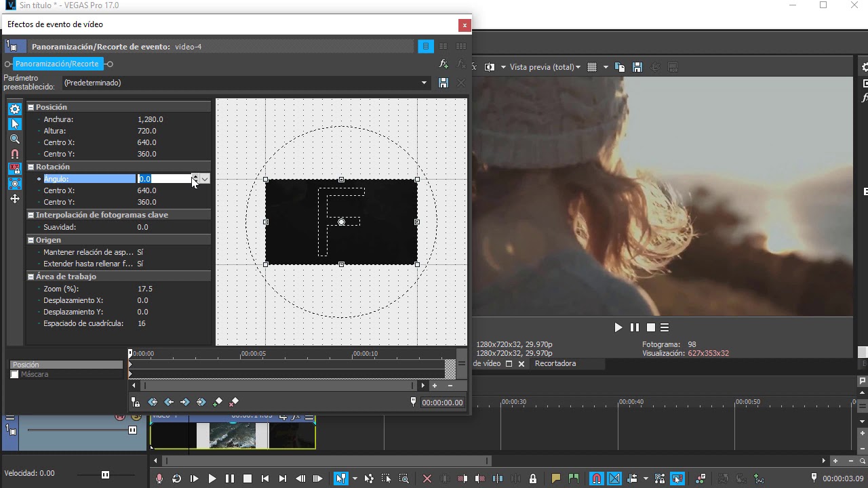Click the video-4 clip thumbnail on timeline

tap(233, 435)
